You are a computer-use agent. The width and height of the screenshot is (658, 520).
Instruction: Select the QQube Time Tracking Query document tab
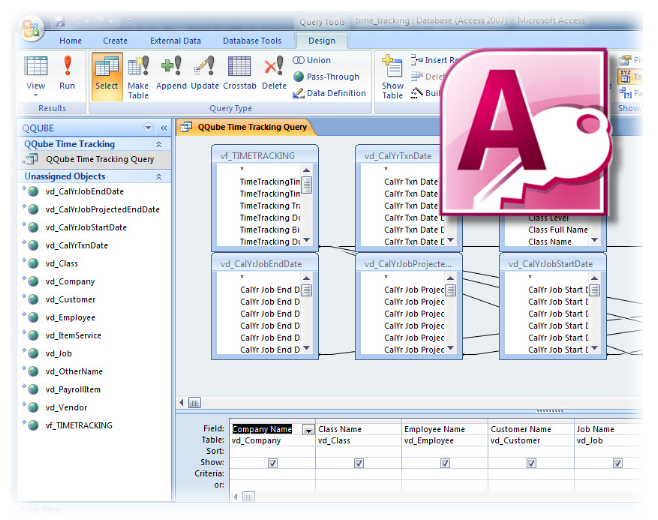coord(247,127)
